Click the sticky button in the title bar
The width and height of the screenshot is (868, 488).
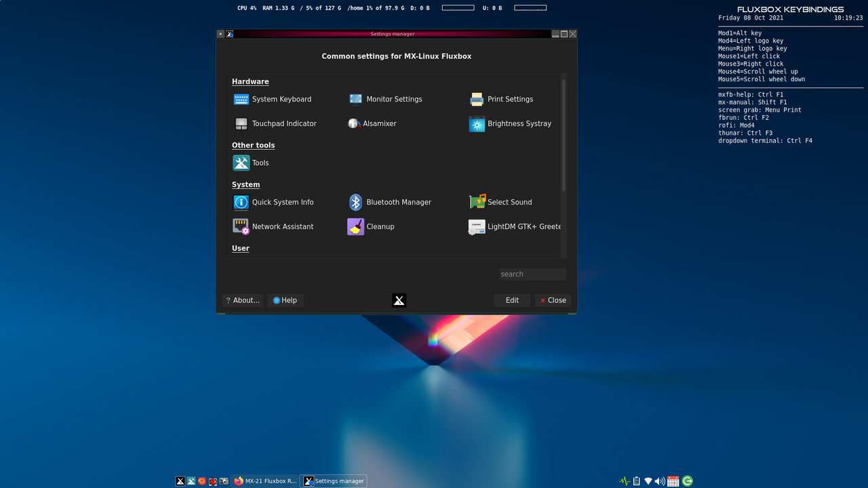pos(220,34)
